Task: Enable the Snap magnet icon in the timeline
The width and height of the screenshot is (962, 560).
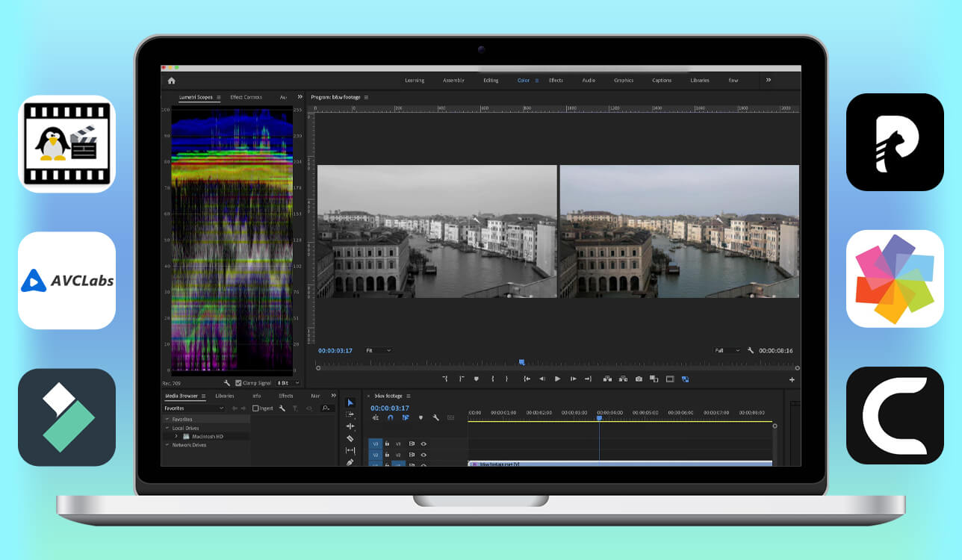Action: tap(391, 417)
